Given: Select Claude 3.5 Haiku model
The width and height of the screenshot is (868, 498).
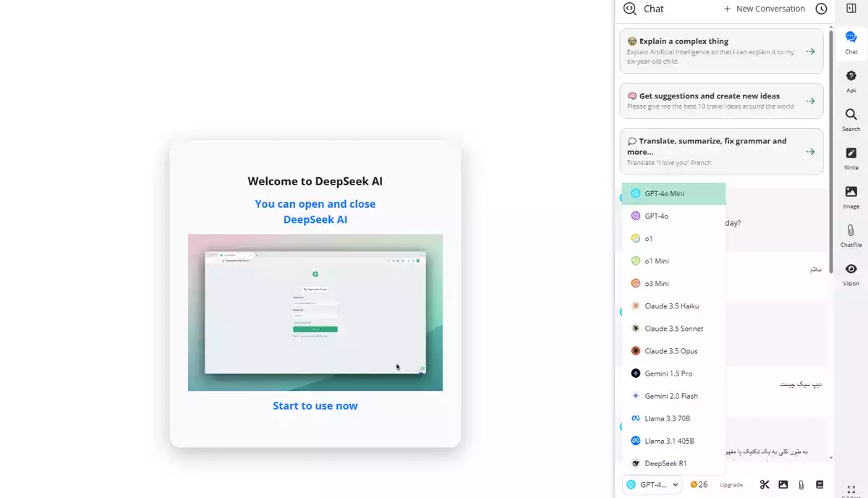Looking at the screenshot, I should click(673, 305).
